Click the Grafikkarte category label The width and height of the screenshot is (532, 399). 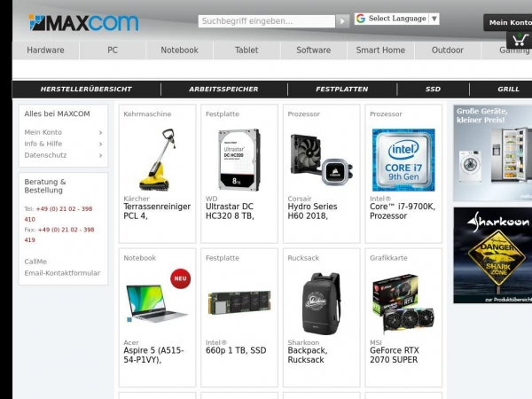coord(388,258)
